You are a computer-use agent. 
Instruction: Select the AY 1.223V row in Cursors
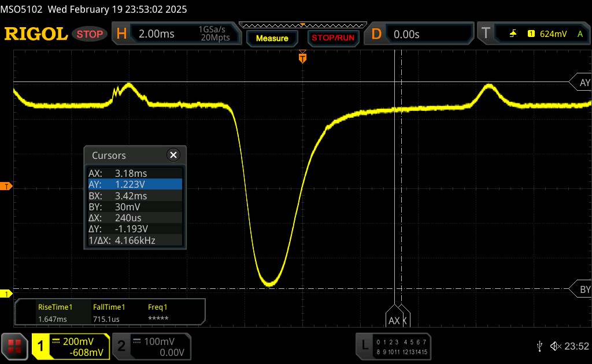click(134, 184)
